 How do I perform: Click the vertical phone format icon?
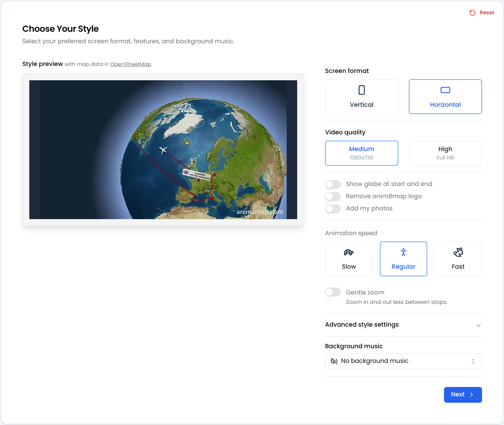[361, 90]
